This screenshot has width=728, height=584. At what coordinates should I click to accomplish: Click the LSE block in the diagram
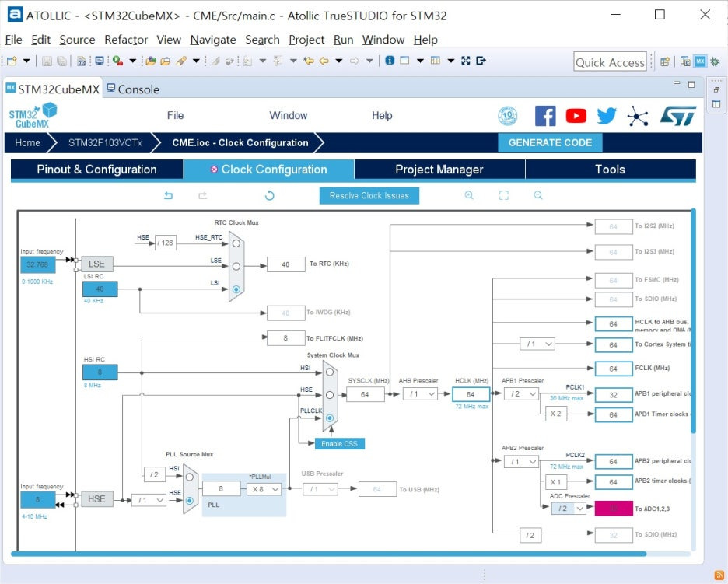(x=97, y=264)
